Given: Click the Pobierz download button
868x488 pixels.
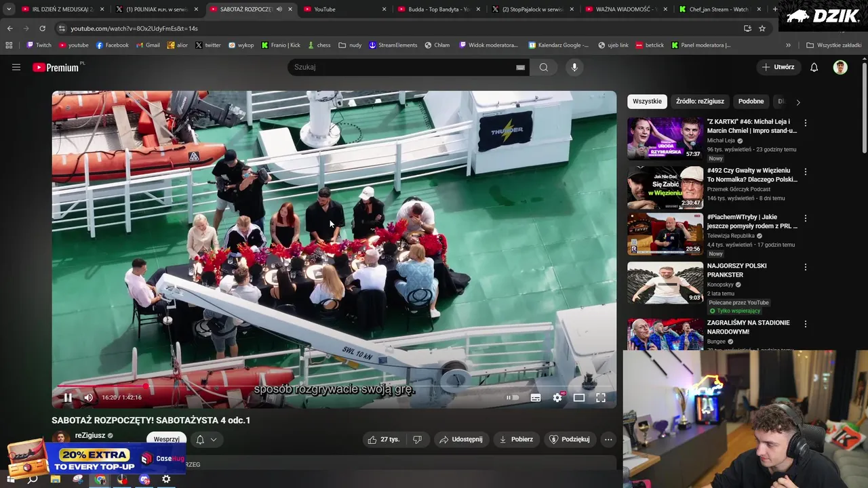Looking at the screenshot, I should point(516,439).
